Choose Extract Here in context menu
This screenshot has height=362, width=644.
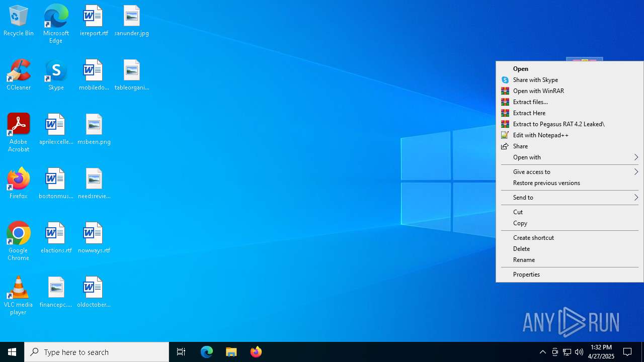point(570,113)
